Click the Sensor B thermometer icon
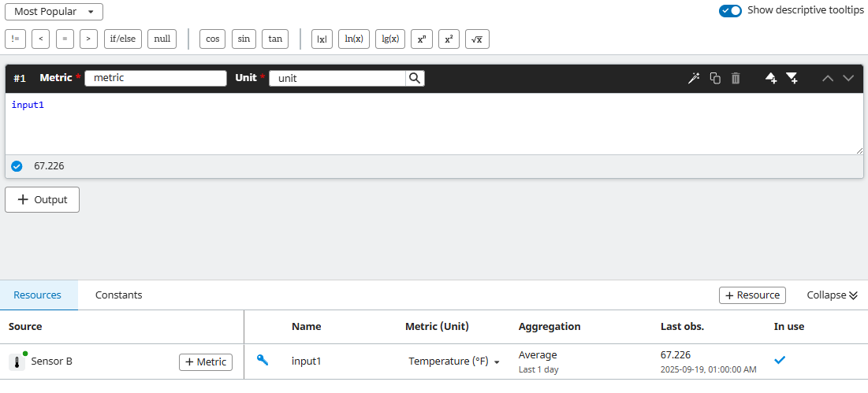The height and width of the screenshot is (393, 868). click(17, 362)
